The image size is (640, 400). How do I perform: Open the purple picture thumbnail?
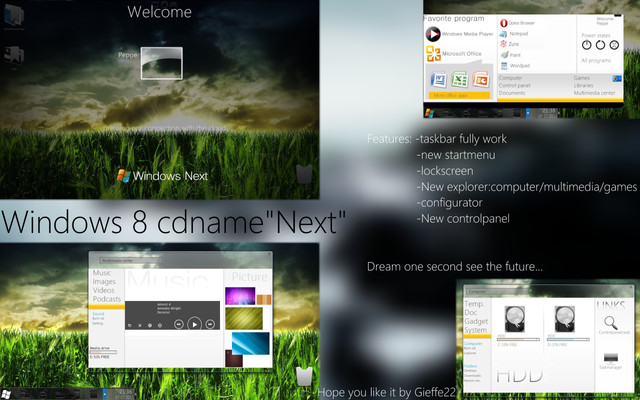[240, 296]
